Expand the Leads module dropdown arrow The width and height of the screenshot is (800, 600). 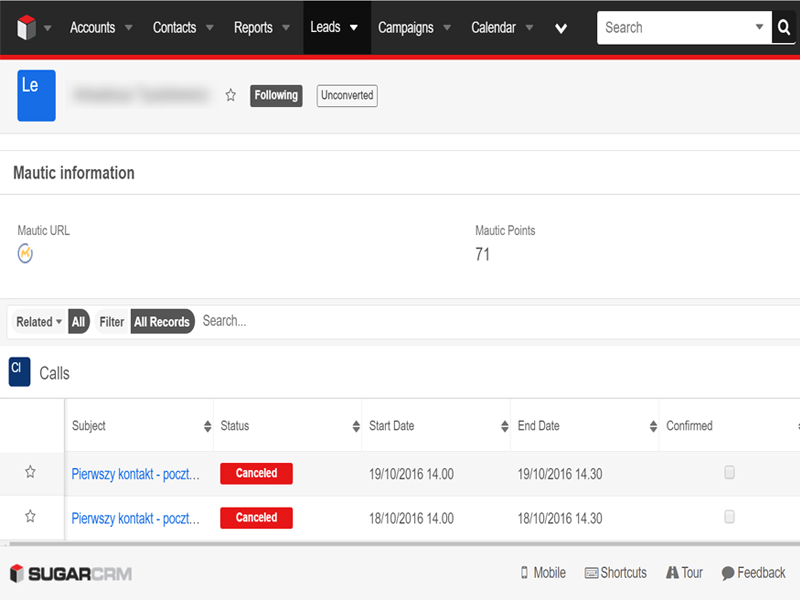(x=354, y=28)
